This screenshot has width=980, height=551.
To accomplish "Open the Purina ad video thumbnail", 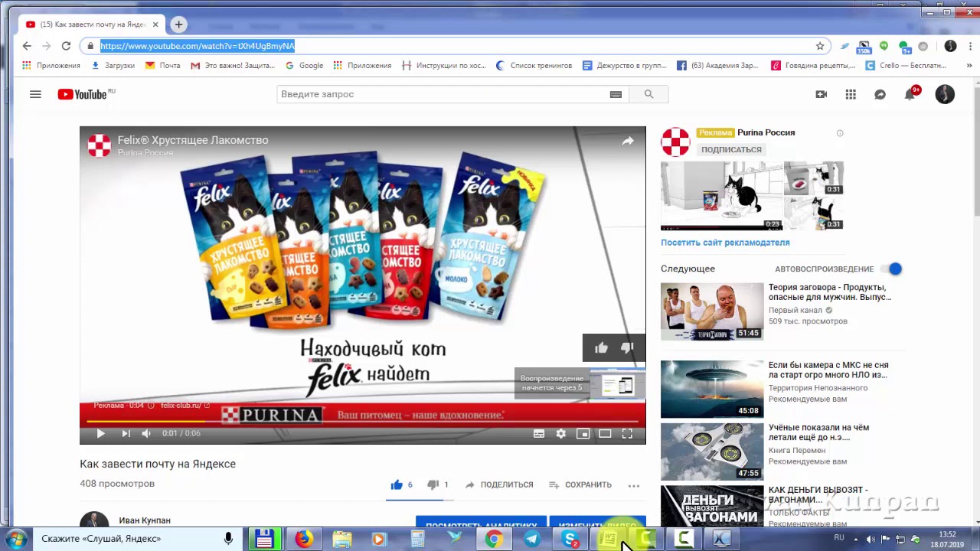I will (x=720, y=195).
